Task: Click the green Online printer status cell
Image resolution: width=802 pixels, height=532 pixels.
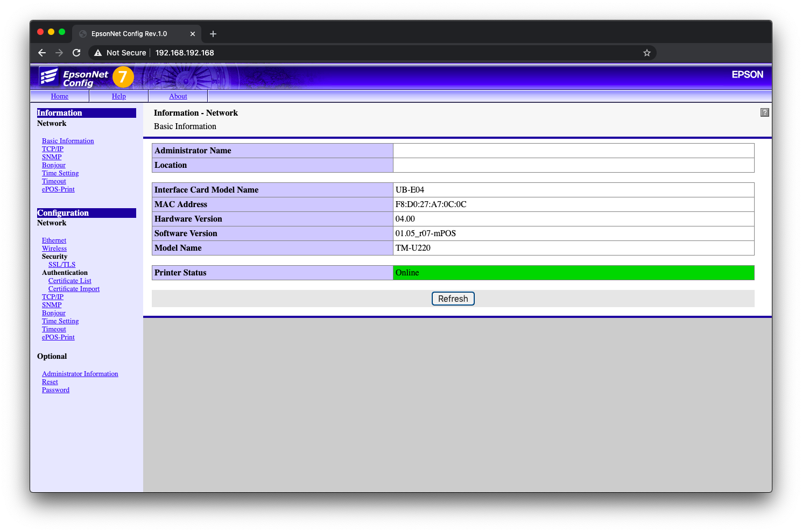Action: (x=574, y=273)
